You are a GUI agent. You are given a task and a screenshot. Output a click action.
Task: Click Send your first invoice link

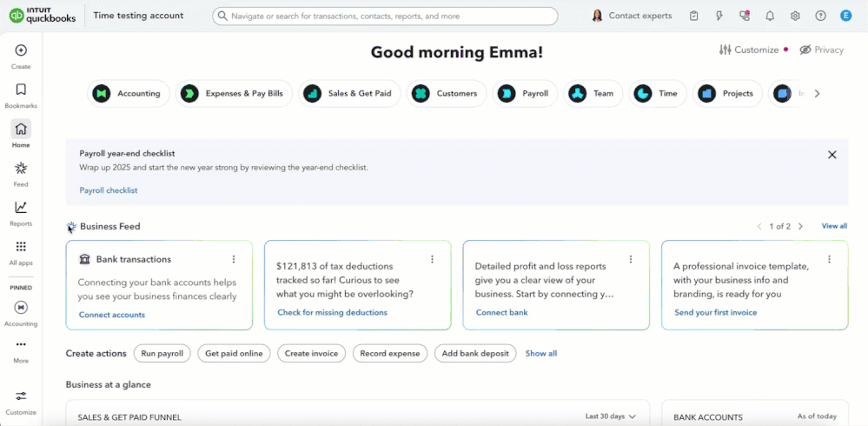pos(715,312)
